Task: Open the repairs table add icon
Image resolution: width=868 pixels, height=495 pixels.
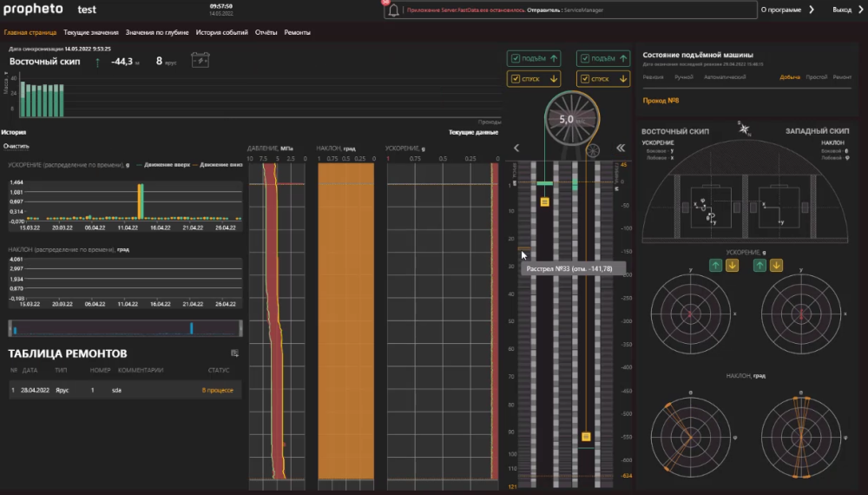Action: click(234, 353)
